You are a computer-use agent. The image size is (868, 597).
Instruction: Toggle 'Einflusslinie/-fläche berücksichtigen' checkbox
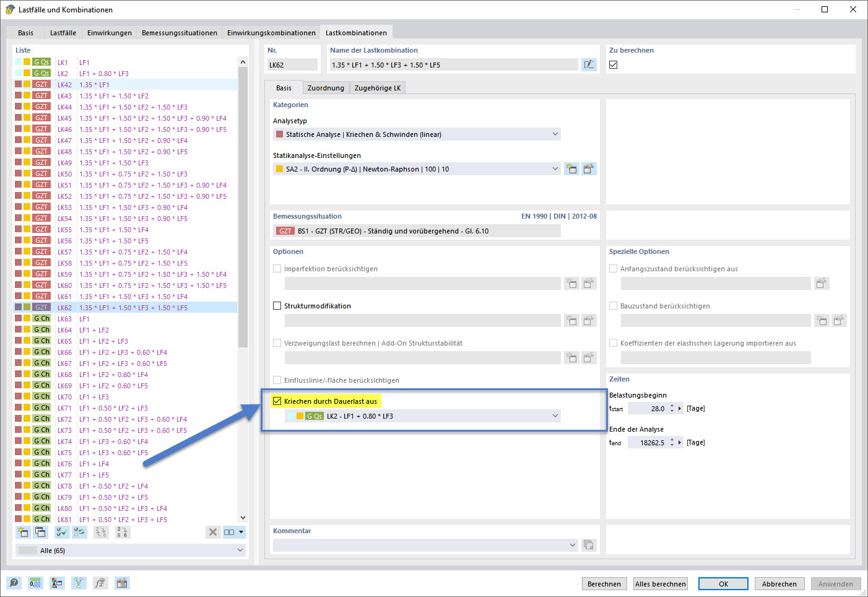point(277,380)
